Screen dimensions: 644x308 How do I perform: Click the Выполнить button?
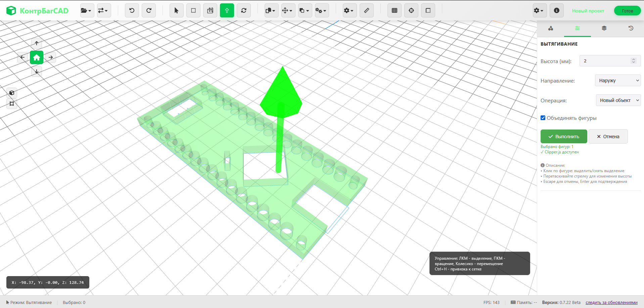(564, 137)
